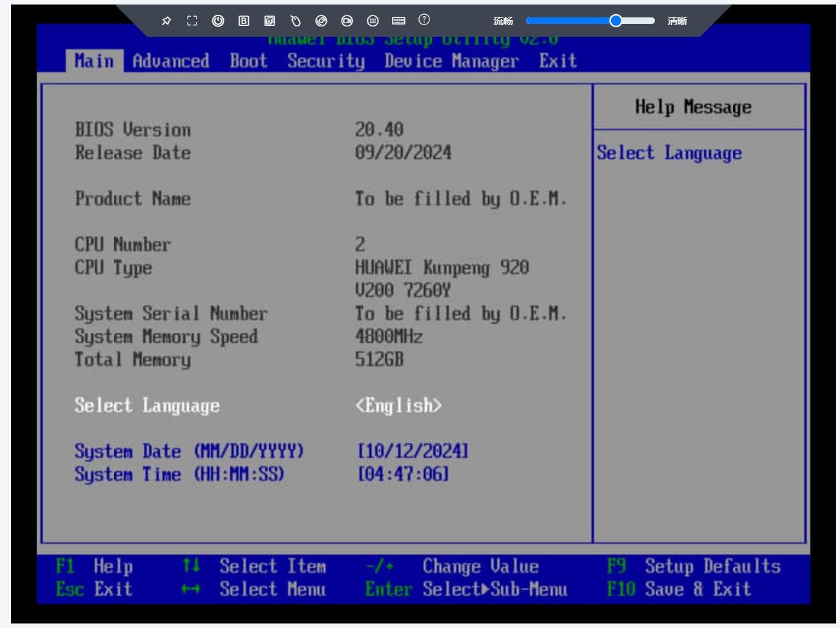Select the Main tab
Viewport: 840px width, 628px height.
pos(94,61)
